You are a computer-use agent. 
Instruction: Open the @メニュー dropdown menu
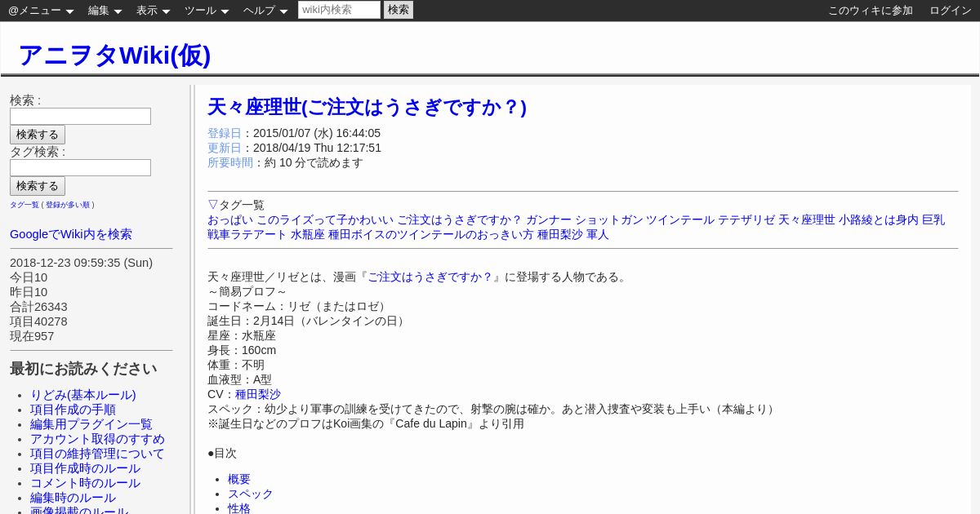[41, 11]
